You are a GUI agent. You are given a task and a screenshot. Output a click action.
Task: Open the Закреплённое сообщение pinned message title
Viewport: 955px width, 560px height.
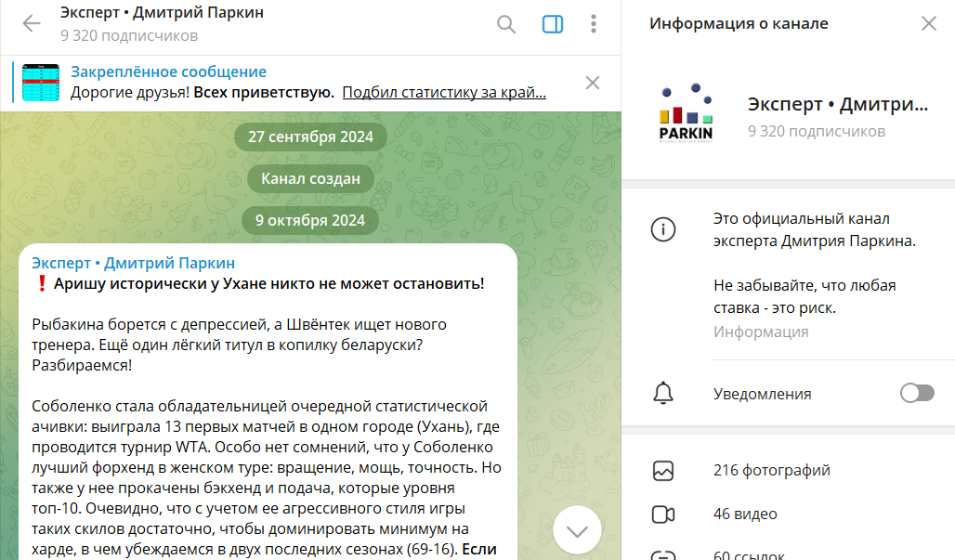(x=169, y=72)
